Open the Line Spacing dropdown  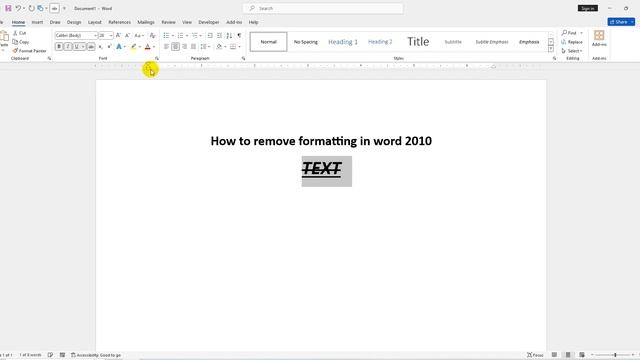click(205, 47)
